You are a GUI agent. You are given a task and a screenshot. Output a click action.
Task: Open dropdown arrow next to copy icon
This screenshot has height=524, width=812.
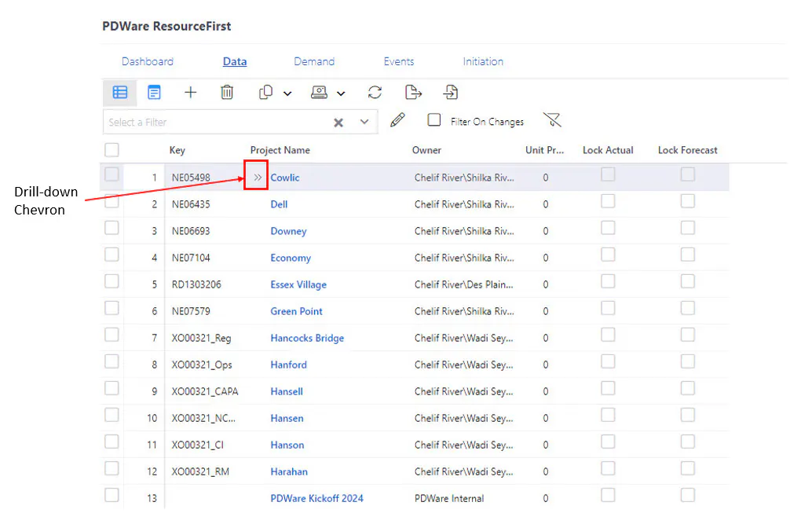point(287,93)
